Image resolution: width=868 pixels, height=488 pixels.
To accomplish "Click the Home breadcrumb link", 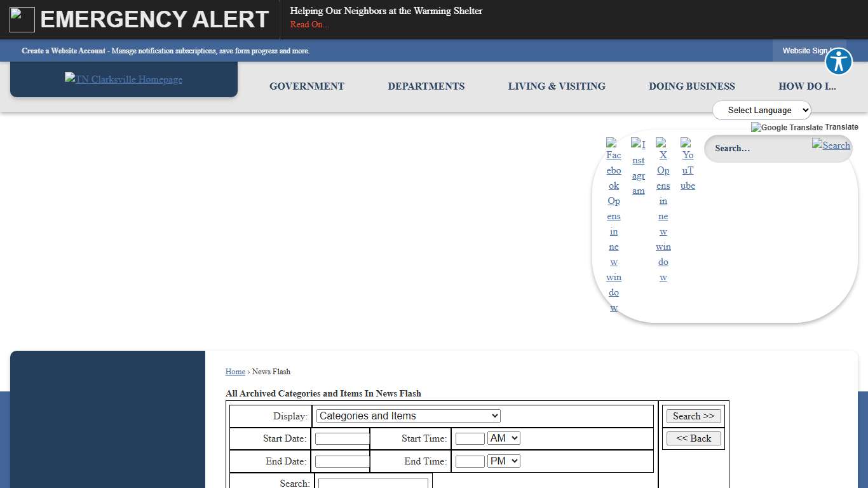I will click(235, 372).
